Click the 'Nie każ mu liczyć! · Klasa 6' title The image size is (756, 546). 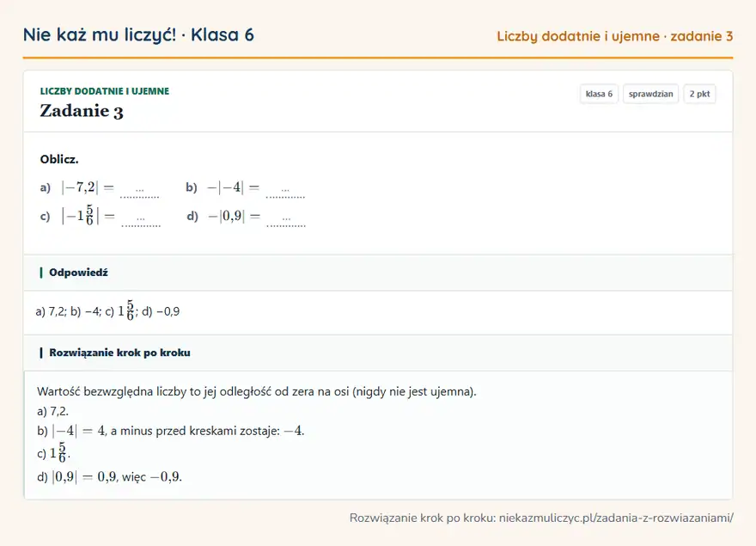tap(138, 34)
